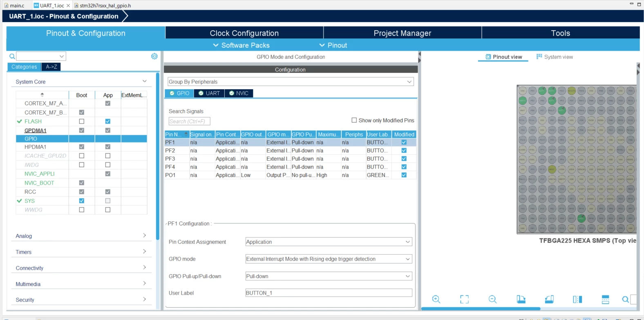Toggle FLASH App column checkbox

[x=108, y=121]
